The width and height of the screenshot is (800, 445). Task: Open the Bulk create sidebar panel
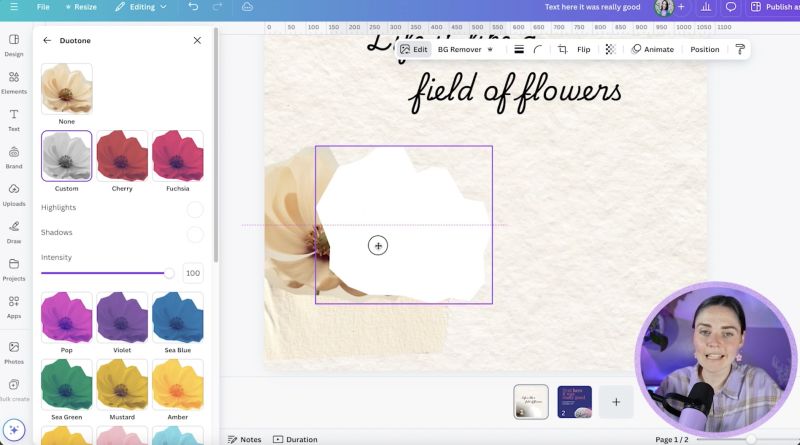pyautogui.click(x=14, y=390)
